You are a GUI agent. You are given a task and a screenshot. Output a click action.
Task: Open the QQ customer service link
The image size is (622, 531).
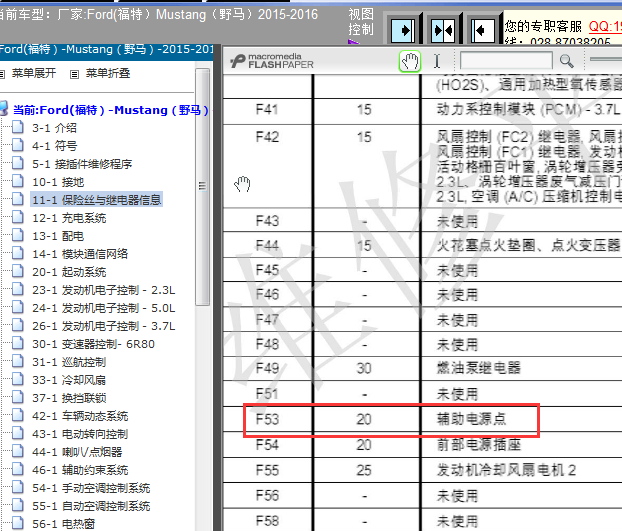[x=605, y=27]
